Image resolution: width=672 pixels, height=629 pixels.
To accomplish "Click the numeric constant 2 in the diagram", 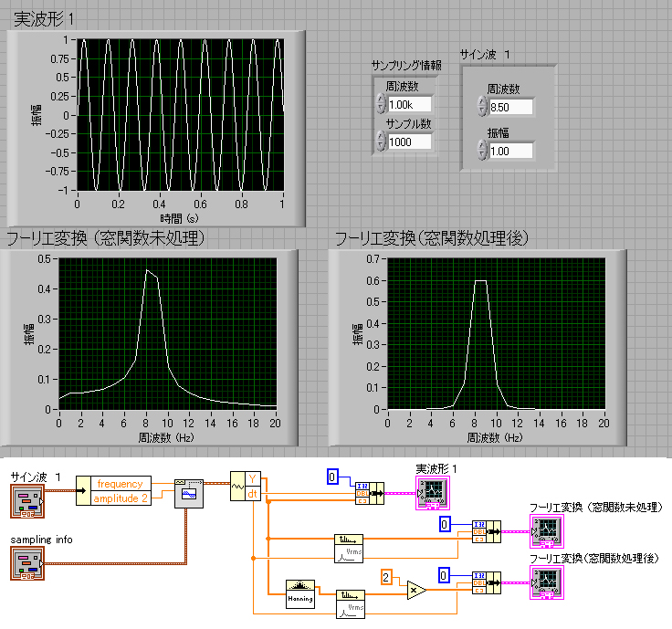I will pyautogui.click(x=386, y=577).
